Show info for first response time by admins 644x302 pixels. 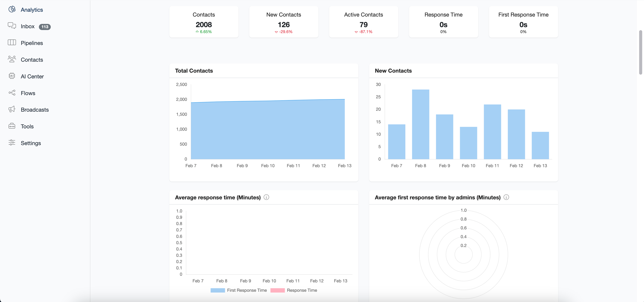506,197
